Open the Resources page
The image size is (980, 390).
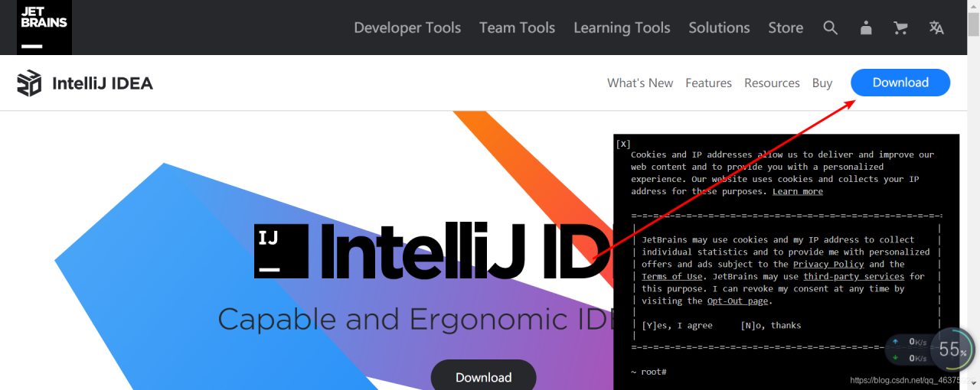772,83
